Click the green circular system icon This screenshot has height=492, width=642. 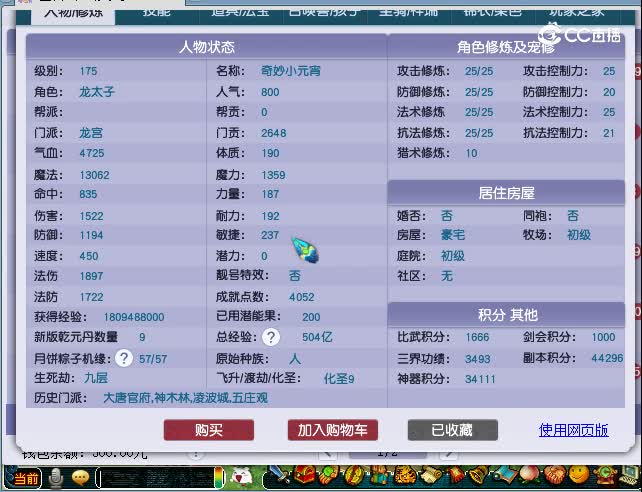tap(604, 475)
